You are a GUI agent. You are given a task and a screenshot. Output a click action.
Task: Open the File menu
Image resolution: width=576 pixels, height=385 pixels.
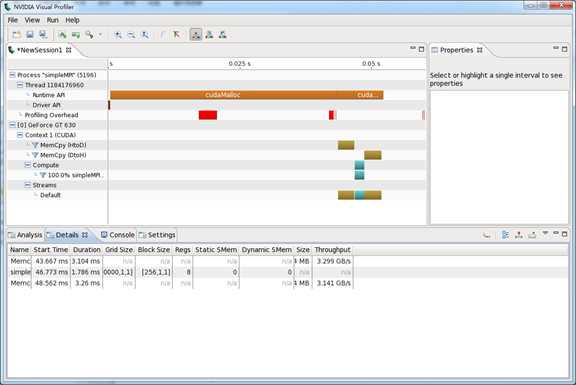pyautogui.click(x=12, y=20)
